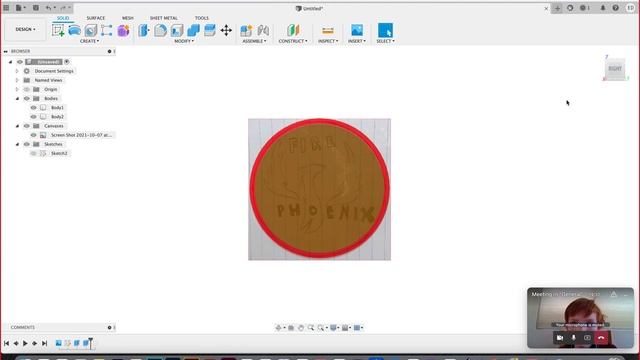Click the Orbit navigation icon

pos(278,328)
